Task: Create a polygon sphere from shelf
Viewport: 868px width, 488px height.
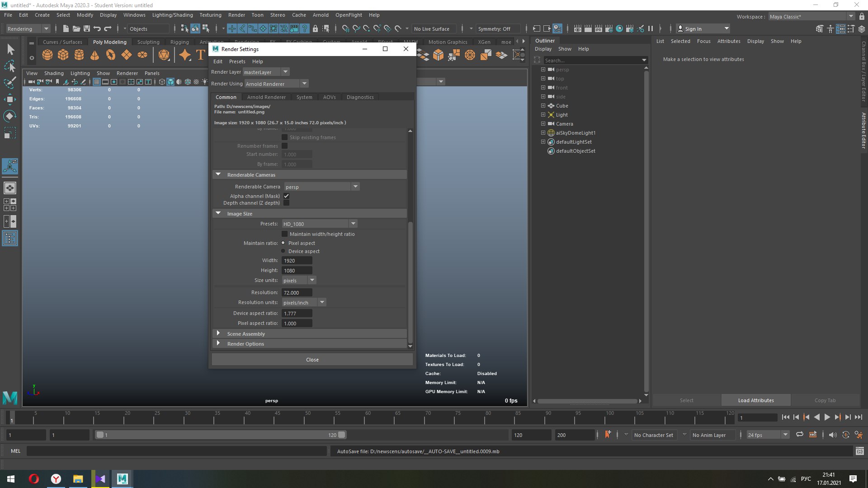Action: click(47, 55)
